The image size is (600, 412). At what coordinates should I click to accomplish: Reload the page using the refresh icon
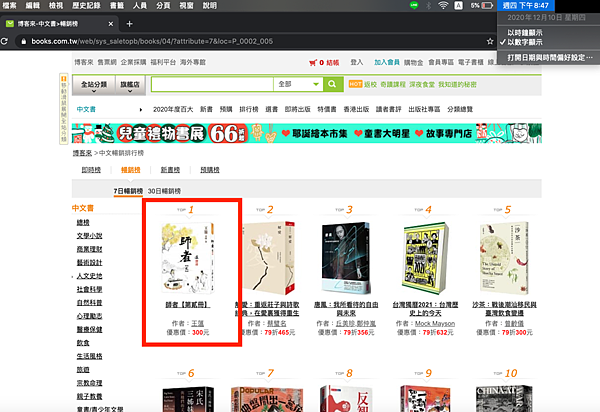point(4,41)
